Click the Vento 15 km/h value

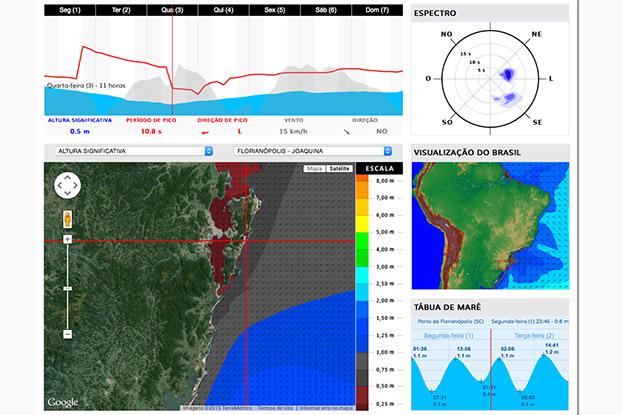click(x=293, y=131)
